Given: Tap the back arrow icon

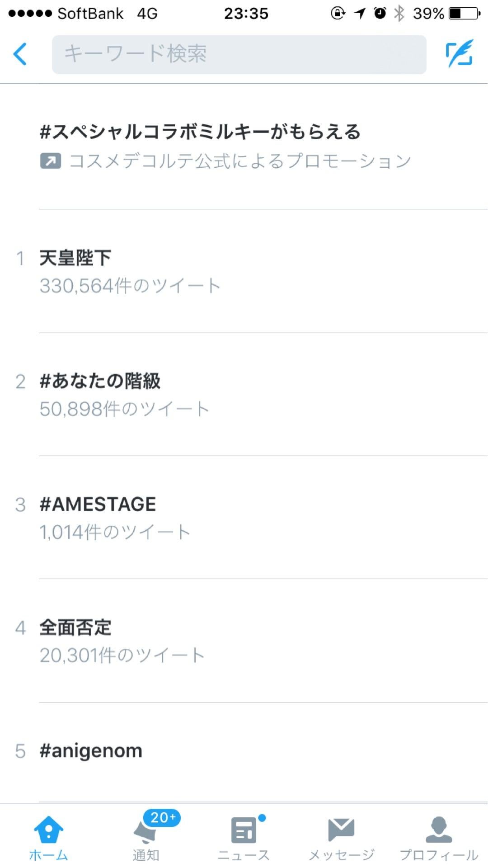Looking at the screenshot, I should pos(20,54).
